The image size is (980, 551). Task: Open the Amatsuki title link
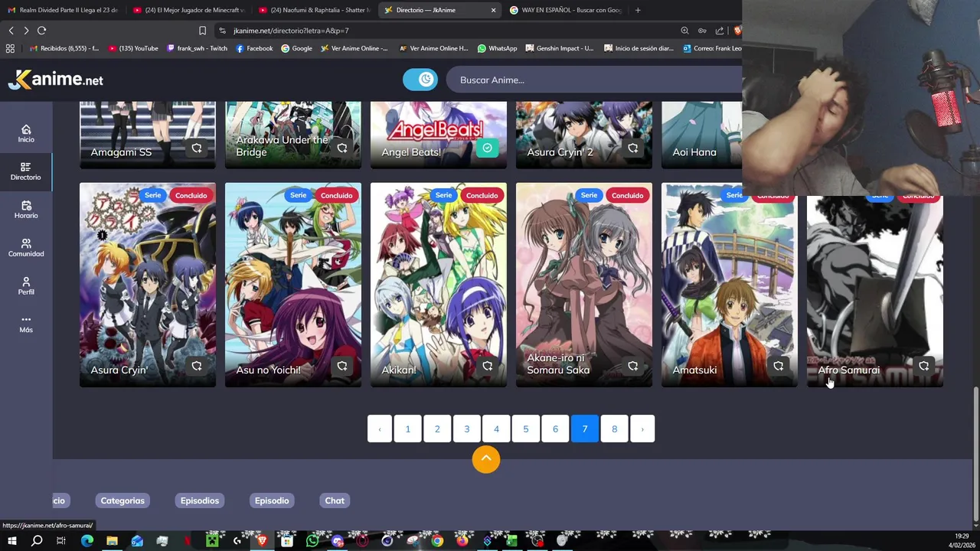(x=694, y=370)
